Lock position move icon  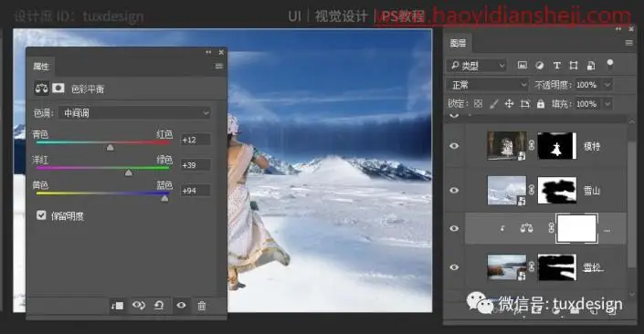509,104
